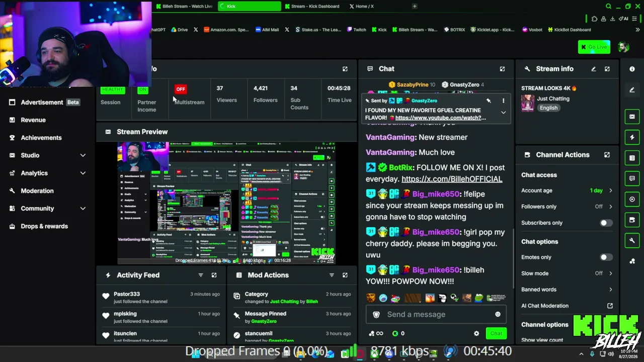Click the browser downloads icon
644x362 pixels.
click(613, 19)
